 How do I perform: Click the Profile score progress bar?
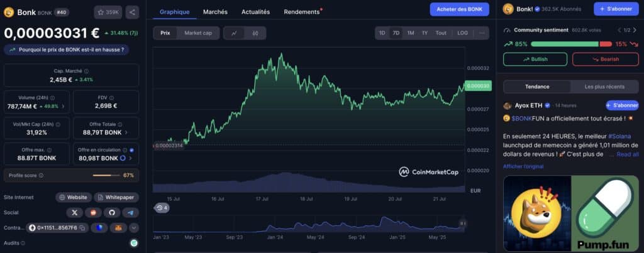(106, 176)
